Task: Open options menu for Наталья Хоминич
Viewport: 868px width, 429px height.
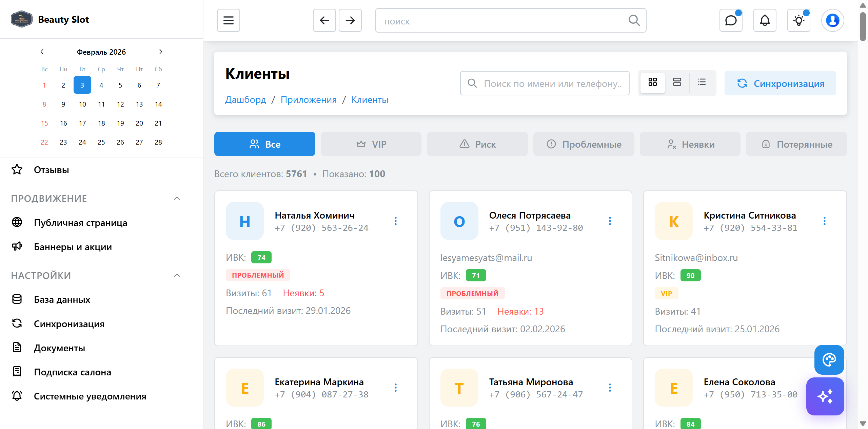Action: 395,221
